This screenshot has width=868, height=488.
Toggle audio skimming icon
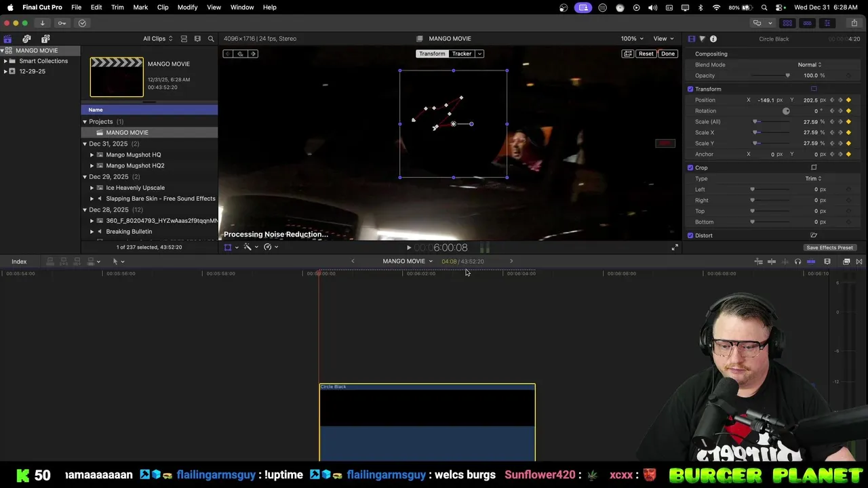785,262
